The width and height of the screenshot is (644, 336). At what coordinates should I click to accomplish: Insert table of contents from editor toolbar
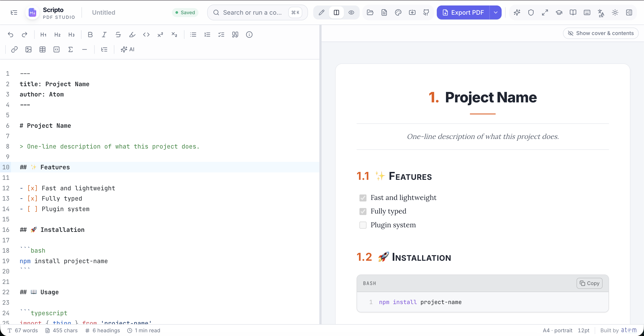(x=104, y=49)
